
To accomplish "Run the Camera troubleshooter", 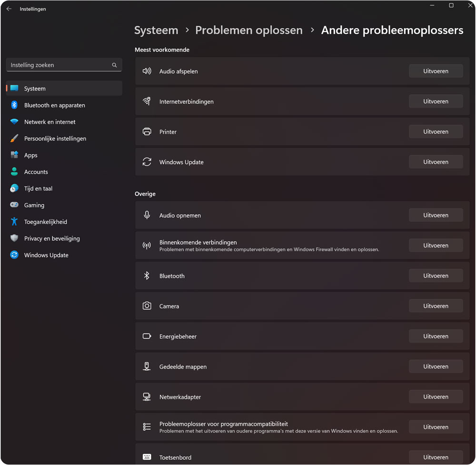I will [x=436, y=306].
